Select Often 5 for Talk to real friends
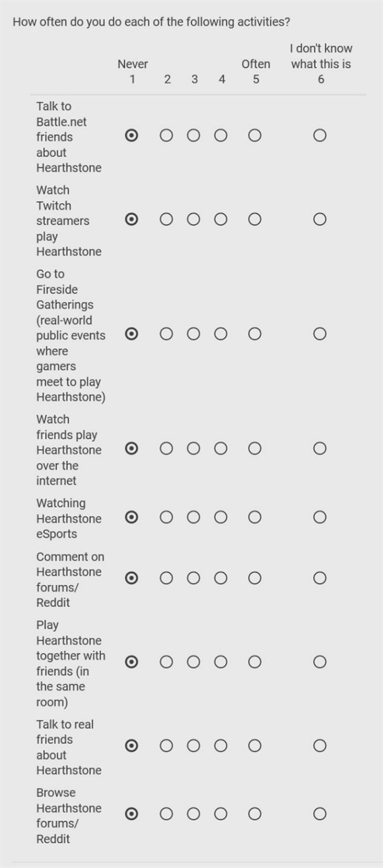 (254, 746)
